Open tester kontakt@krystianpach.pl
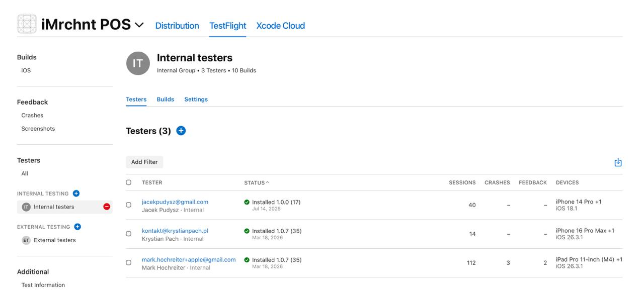 tap(175, 231)
